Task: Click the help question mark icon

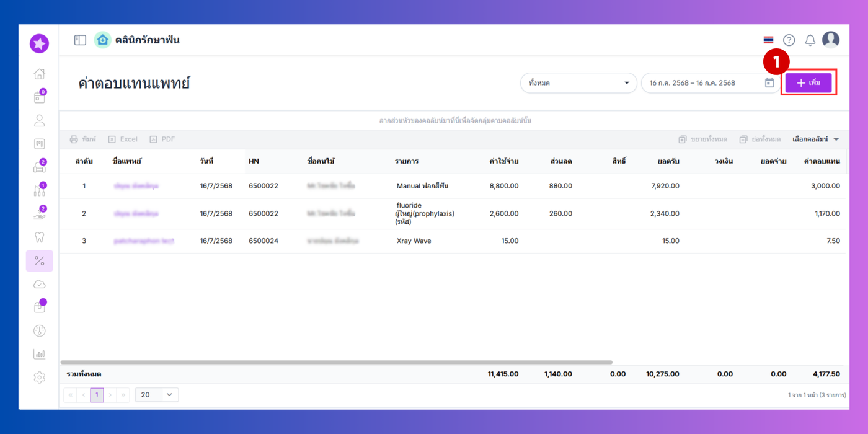Action: [789, 40]
